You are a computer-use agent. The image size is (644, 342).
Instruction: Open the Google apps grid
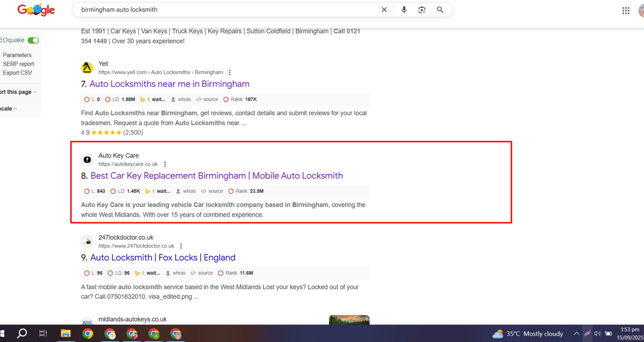625,11
